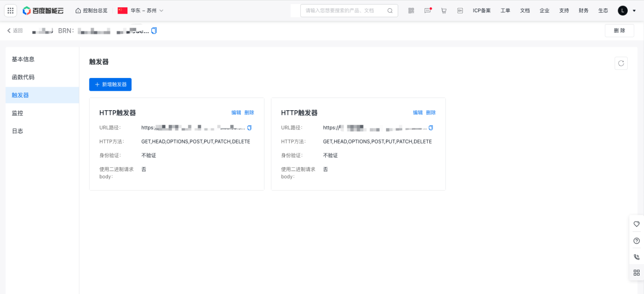Open the help question-mark icon
644x294 pixels.
(x=636, y=240)
